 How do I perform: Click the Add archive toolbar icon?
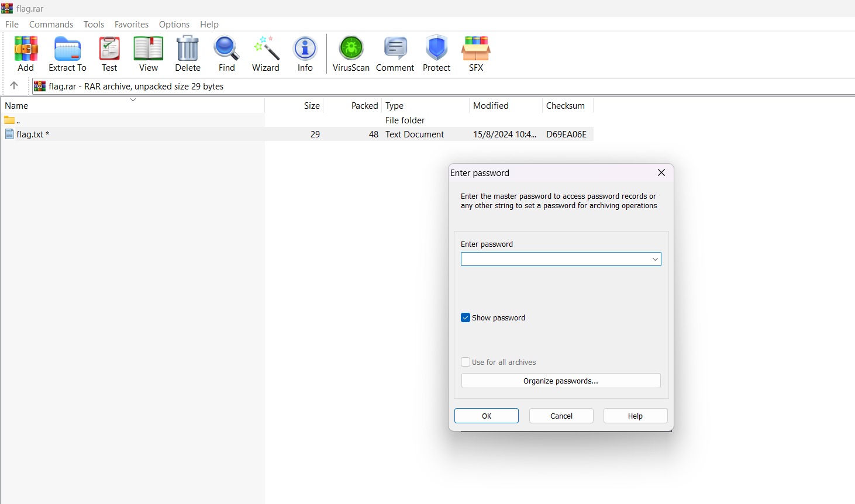[26, 49]
